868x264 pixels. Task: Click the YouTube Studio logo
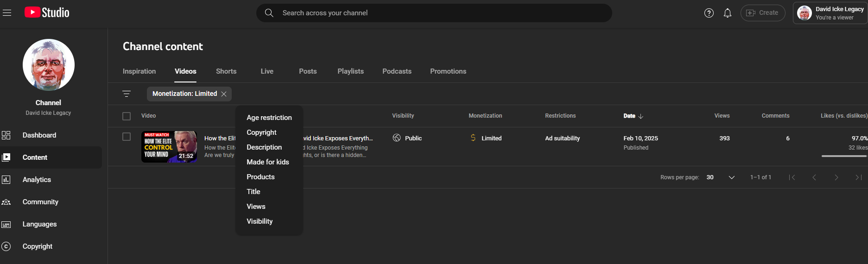coord(47,13)
